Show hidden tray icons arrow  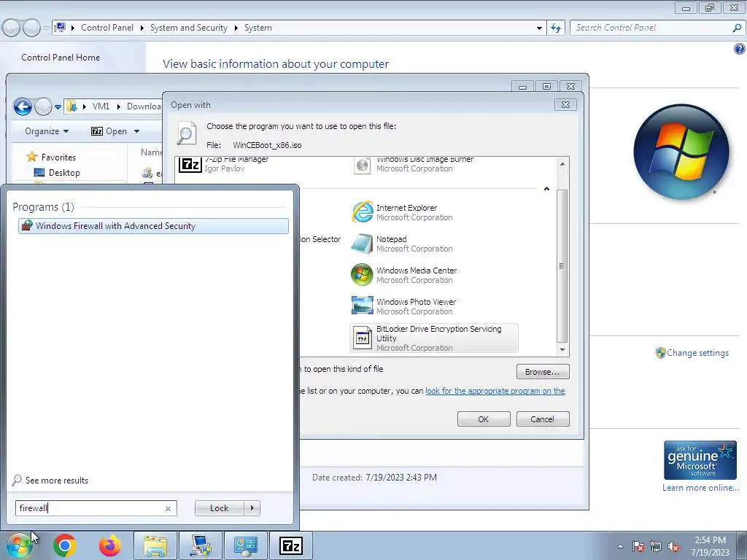(620, 546)
